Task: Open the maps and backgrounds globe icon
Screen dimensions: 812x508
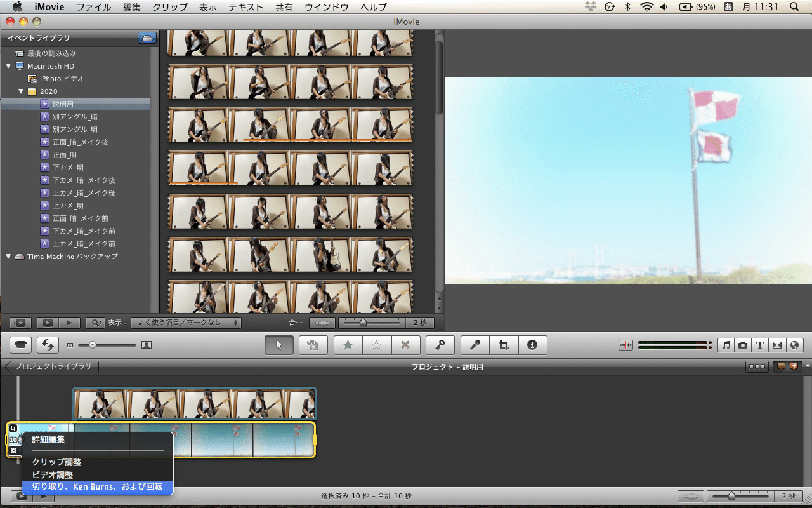Action: point(794,345)
